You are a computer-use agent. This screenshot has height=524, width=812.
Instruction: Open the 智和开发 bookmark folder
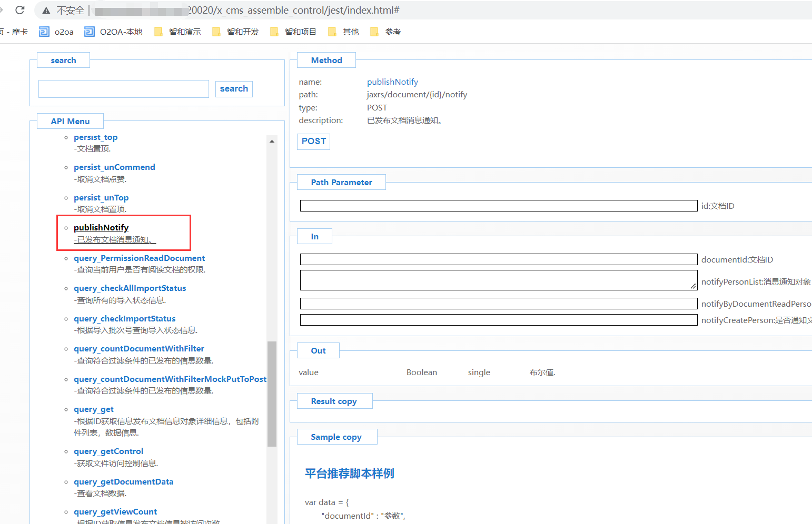pos(236,32)
